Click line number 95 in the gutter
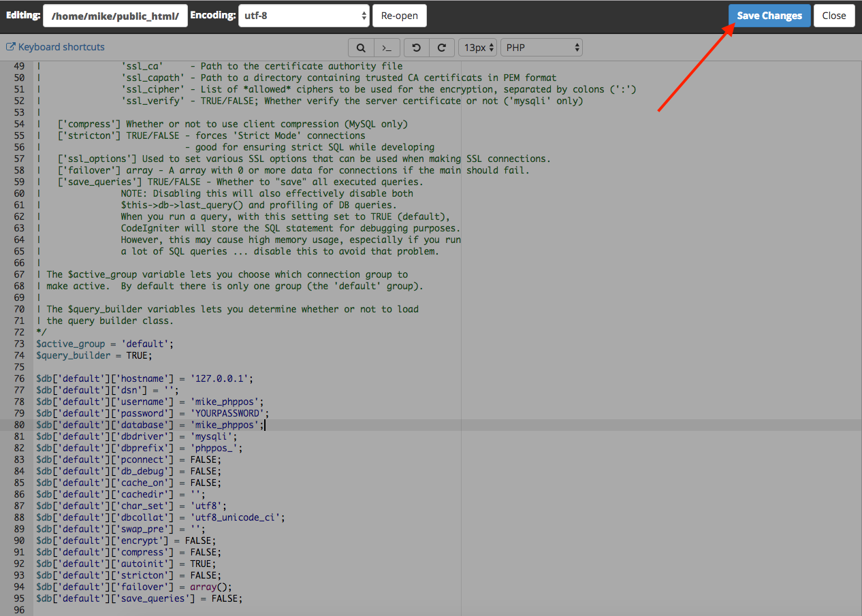 (19, 598)
